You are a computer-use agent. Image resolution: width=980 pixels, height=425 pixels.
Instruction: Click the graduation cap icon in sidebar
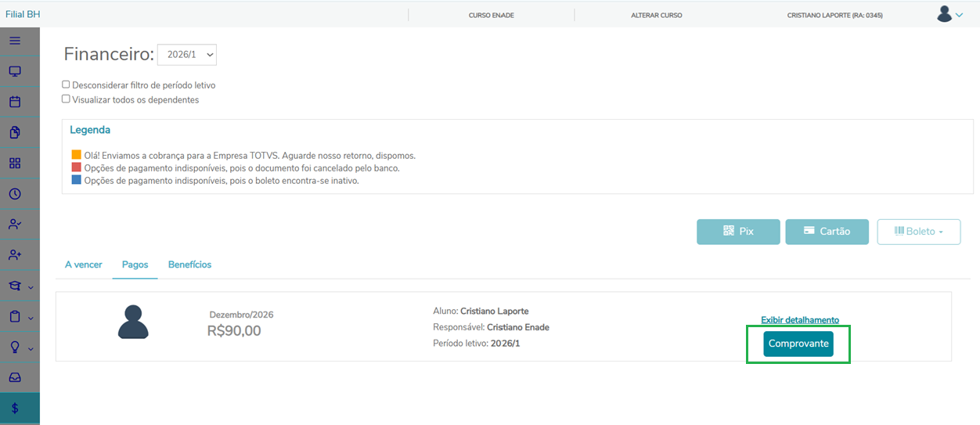coord(15,286)
